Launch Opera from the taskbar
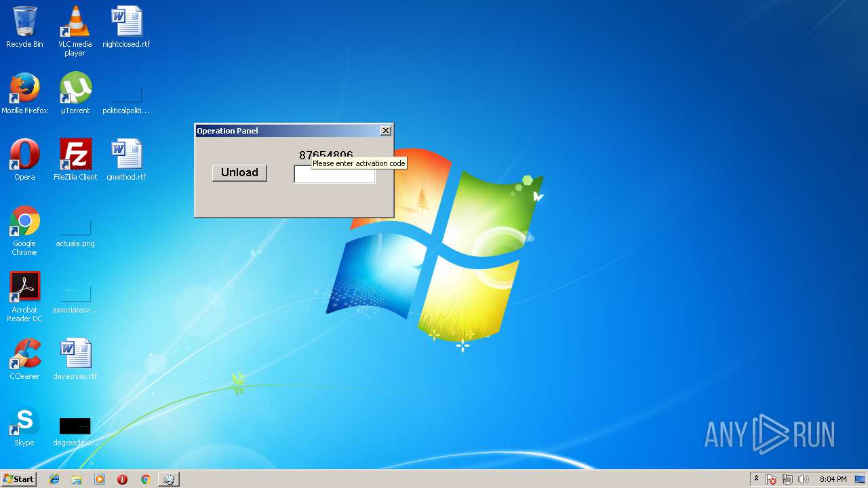Viewport: 868px width, 488px height. point(122,479)
